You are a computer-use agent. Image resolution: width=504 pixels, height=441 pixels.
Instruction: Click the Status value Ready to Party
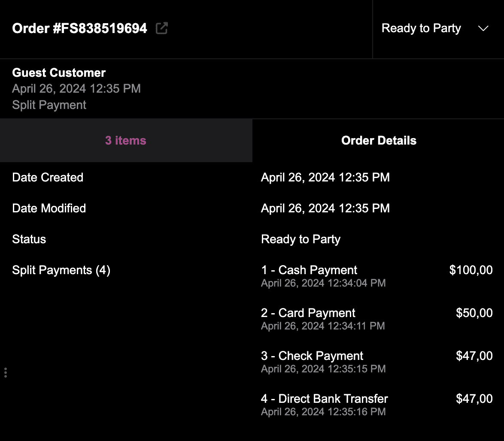click(x=301, y=239)
